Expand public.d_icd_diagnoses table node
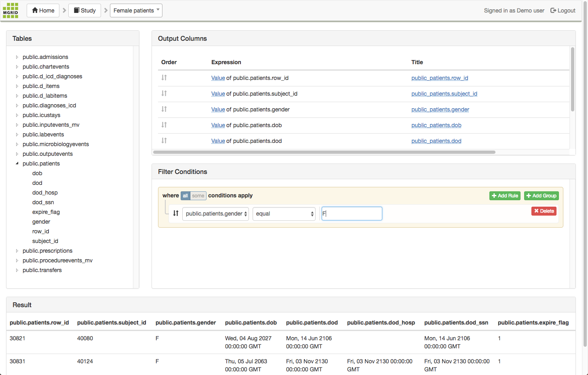 pos(17,76)
